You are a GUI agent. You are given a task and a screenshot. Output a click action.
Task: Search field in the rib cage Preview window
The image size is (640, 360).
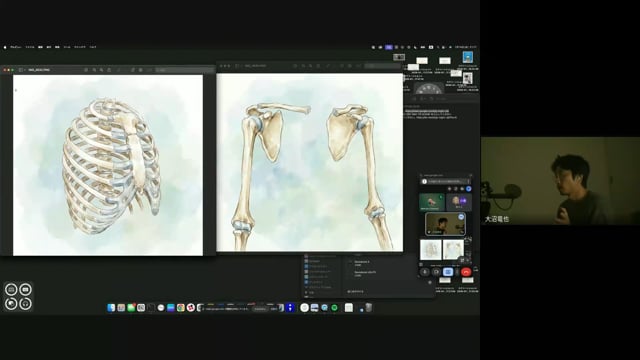coord(184,70)
